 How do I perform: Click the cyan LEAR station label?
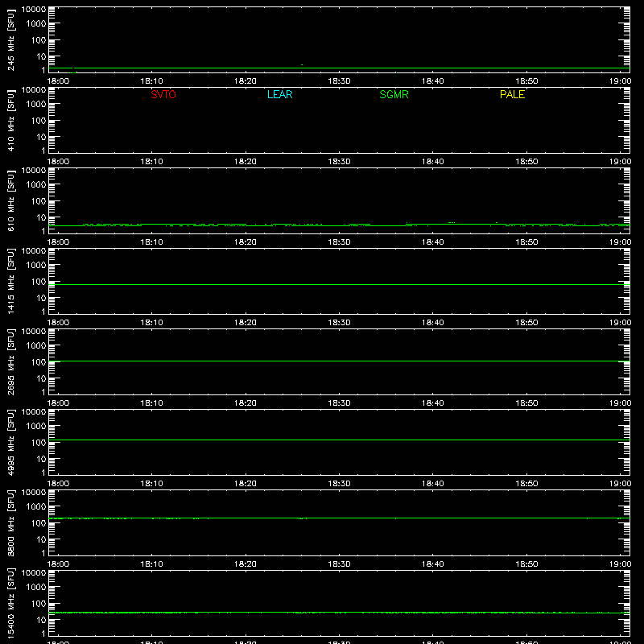pos(279,94)
